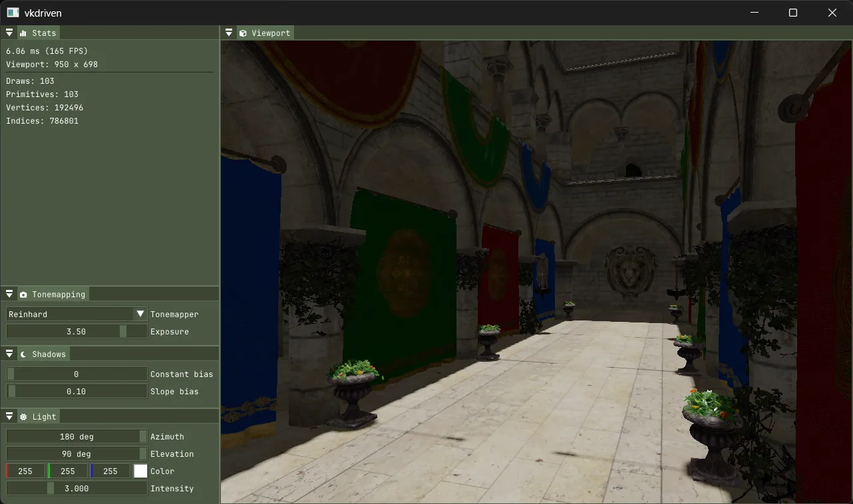The width and height of the screenshot is (853, 504).
Task: Click the "Viewport: 950 x 698" text
Action: (52, 64)
